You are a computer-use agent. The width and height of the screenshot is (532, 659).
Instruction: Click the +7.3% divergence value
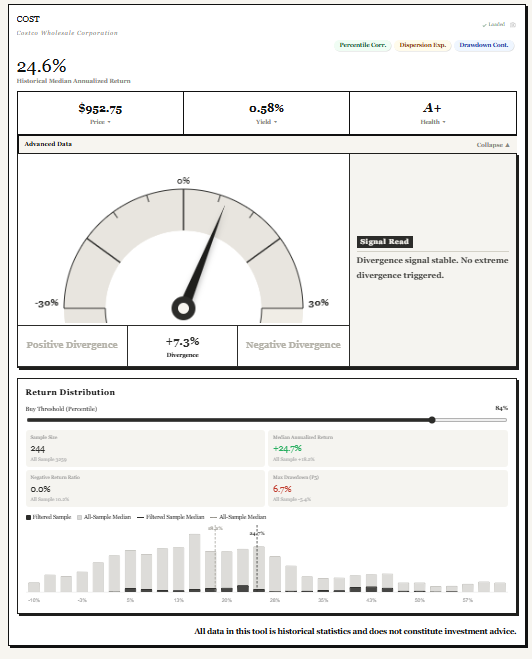point(182,341)
